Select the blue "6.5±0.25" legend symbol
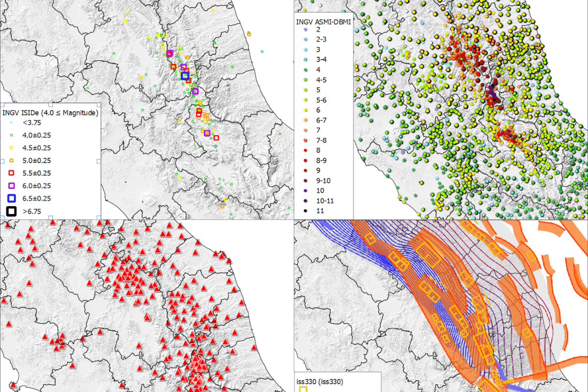This screenshot has width=588, height=392. point(11,199)
